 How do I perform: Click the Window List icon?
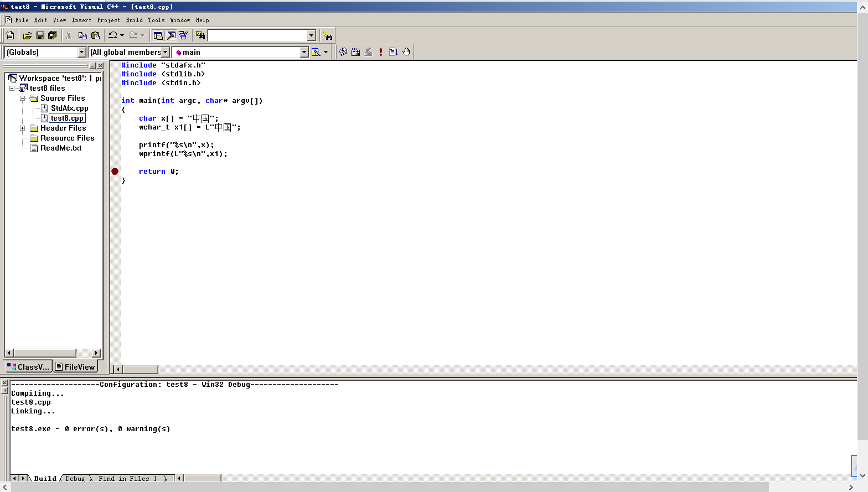click(183, 35)
